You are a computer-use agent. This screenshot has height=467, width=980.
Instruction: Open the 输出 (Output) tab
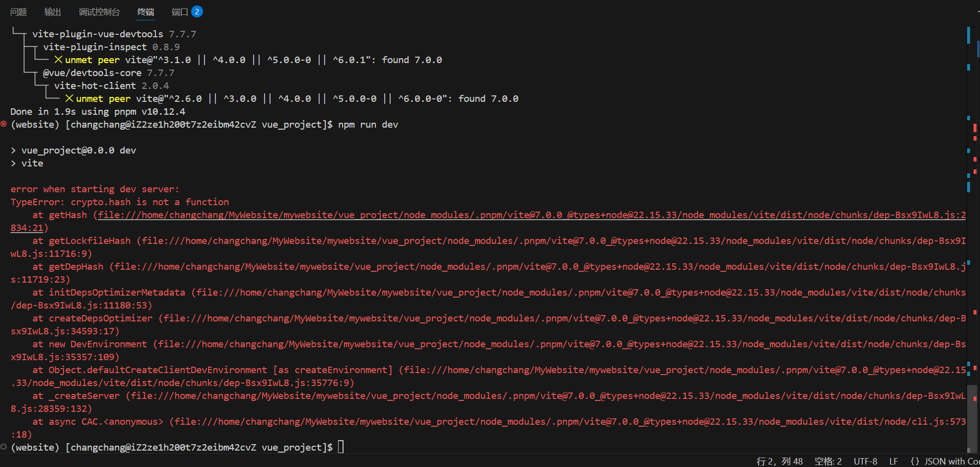(52, 11)
